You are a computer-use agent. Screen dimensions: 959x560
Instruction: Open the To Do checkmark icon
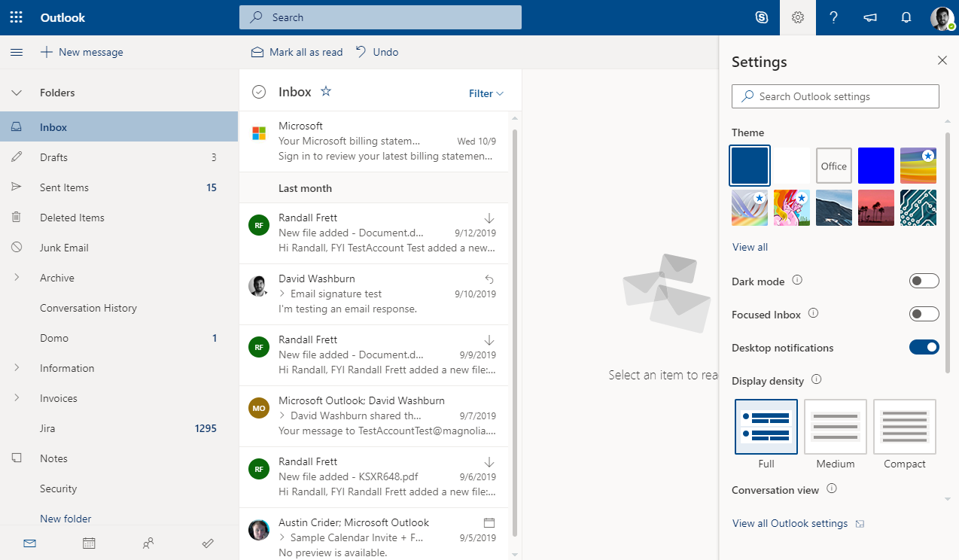(209, 543)
